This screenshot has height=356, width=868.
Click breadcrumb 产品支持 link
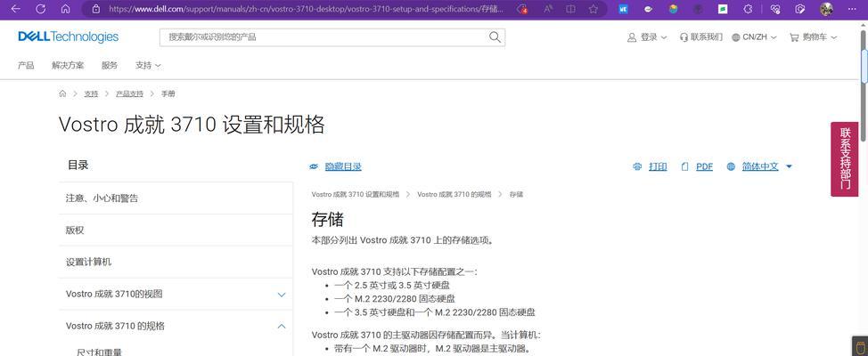tap(129, 94)
